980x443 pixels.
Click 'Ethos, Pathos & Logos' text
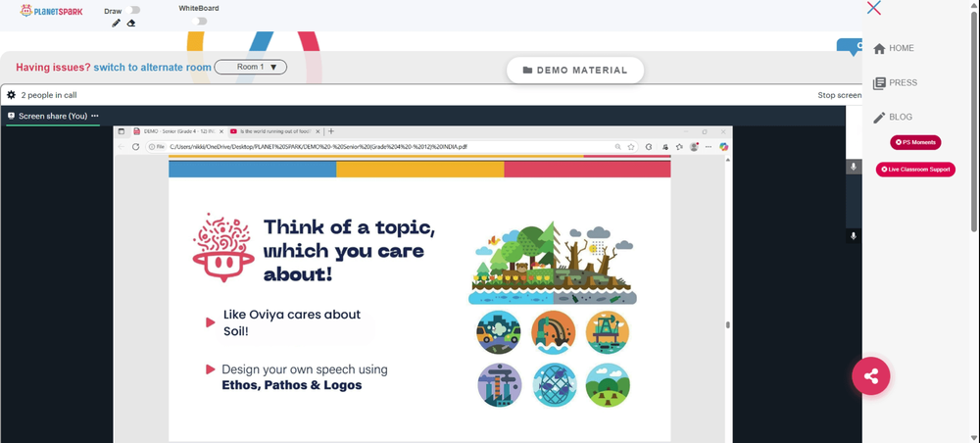pos(292,385)
